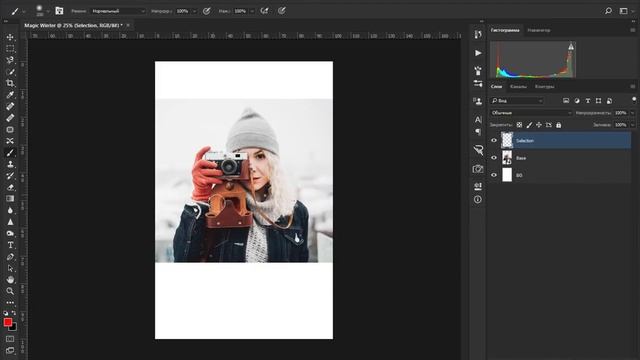Switch to the Paths tab

[544, 87]
